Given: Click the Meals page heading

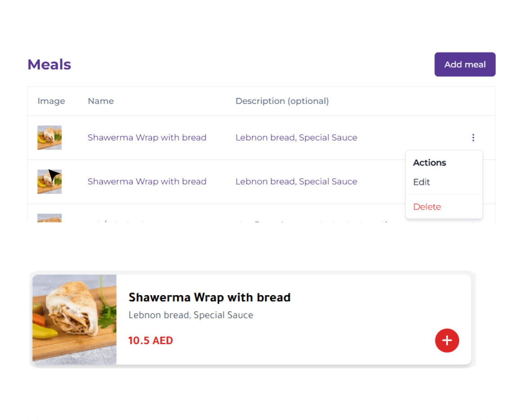Looking at the screenshot, I should pos(49,64).
